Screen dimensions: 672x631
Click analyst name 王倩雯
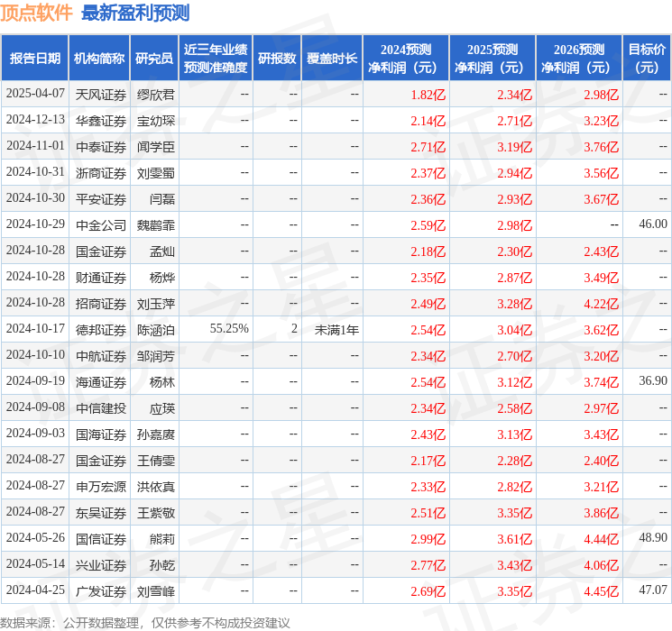(x=155, y=460)
